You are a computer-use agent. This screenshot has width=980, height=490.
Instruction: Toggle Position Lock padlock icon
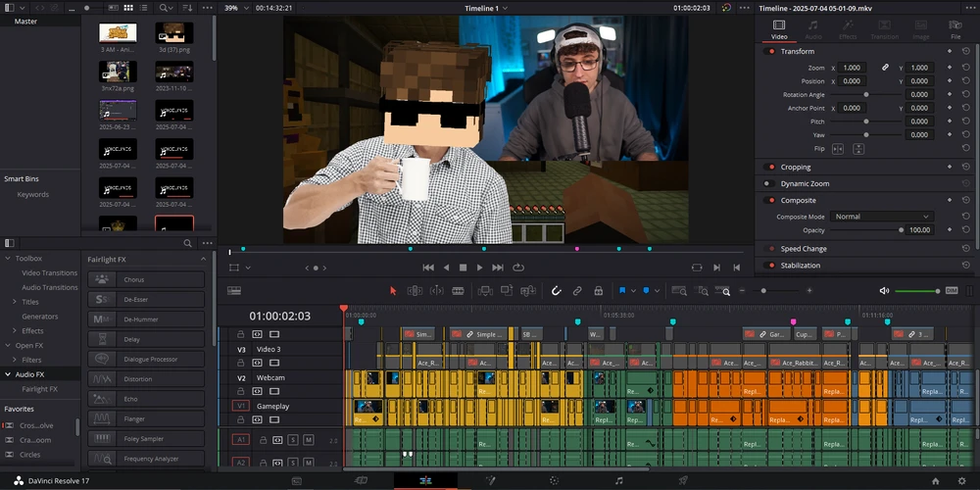tap(598, 291)
